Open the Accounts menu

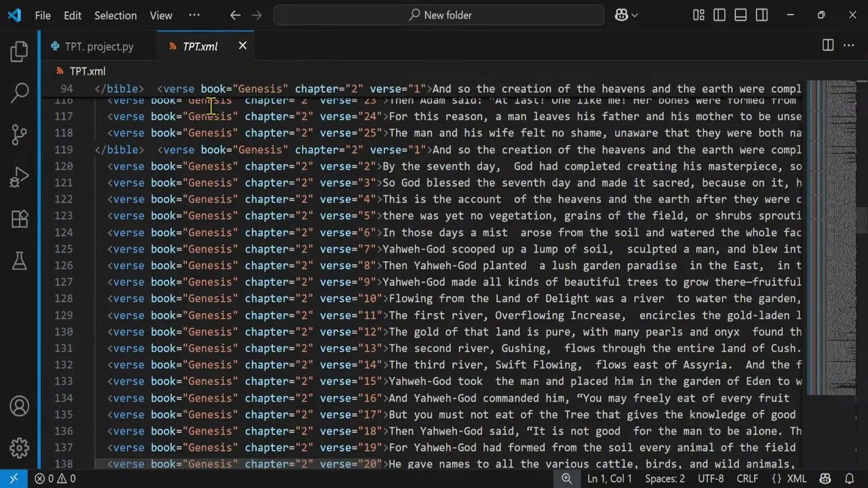pyautogui.click(x=20, y=406)
